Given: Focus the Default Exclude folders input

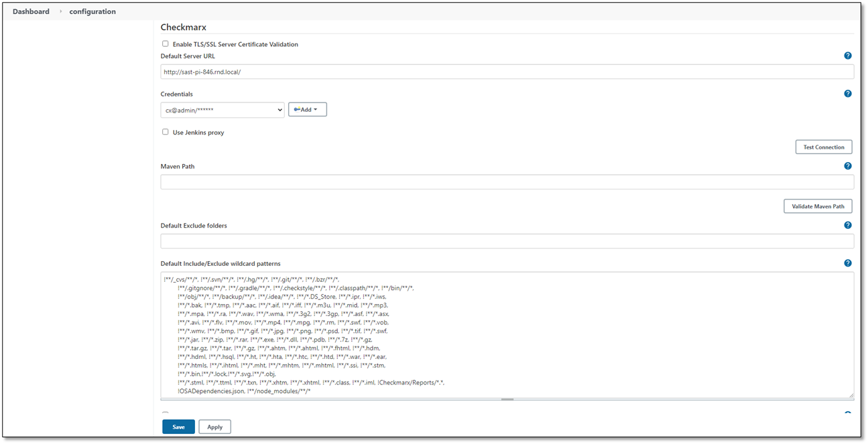Looking at the screenshot, I should click(507, 241).
